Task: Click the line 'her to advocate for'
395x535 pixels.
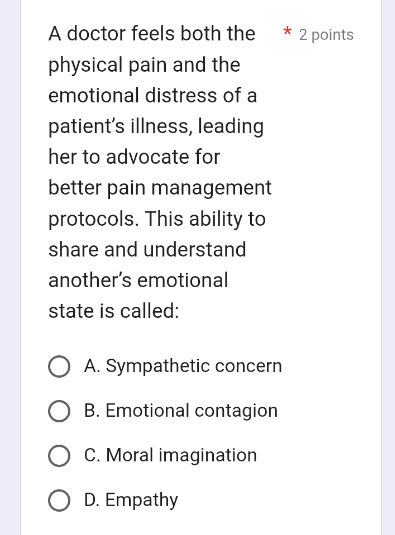Action: pyautogui.click(x=134, y=157)
